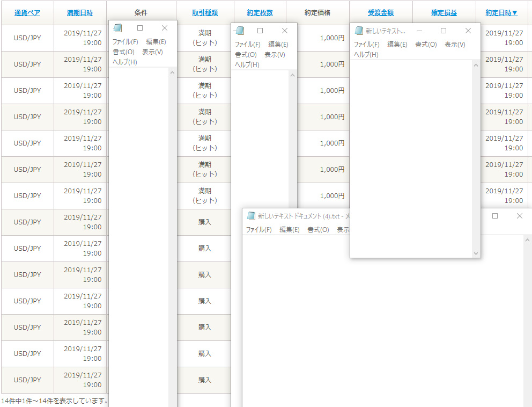
Task: Open 編集(E) menu in 新しいテキスト... window
Action: pos(397,45)
